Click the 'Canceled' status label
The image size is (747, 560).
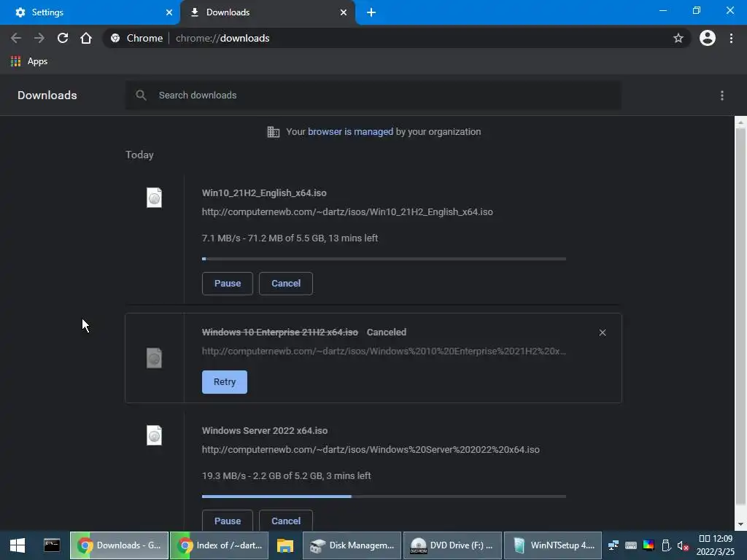click(x=387, y=332)
